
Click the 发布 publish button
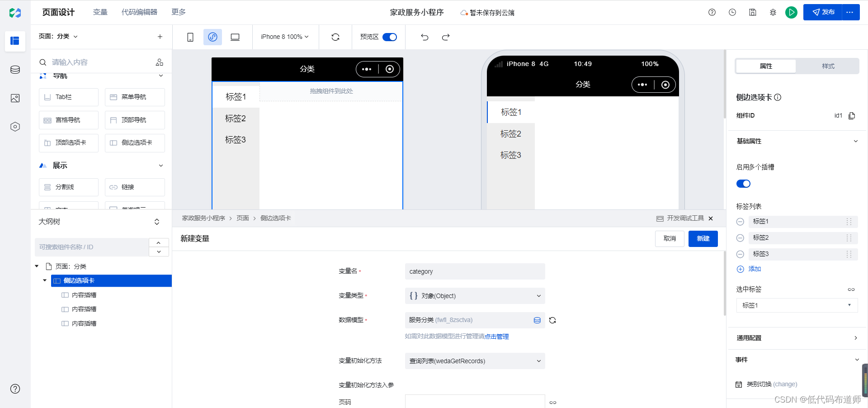(x=823, y=12)
